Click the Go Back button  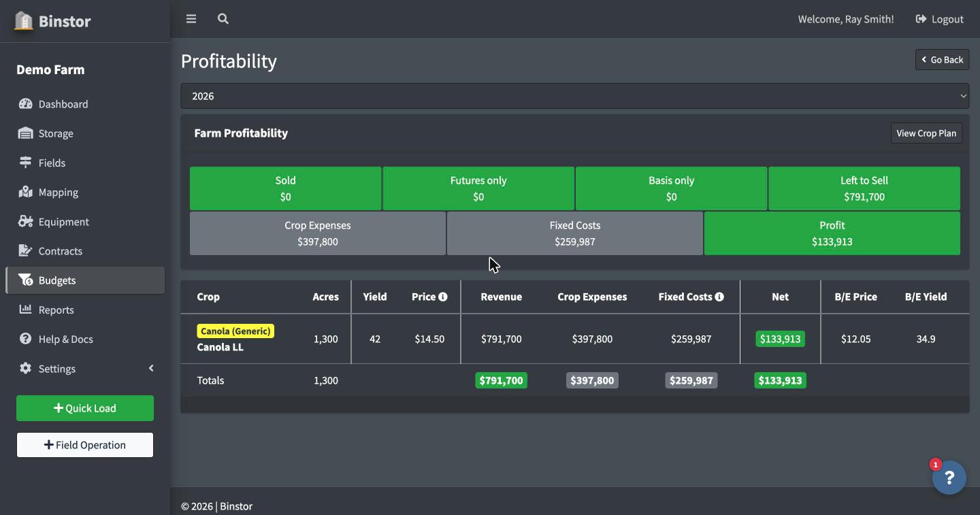(x=942, y=60)
